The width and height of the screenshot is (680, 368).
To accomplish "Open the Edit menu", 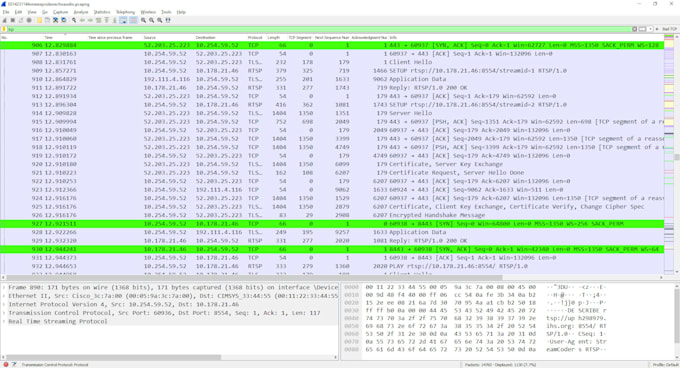I will tap(18, 12).
